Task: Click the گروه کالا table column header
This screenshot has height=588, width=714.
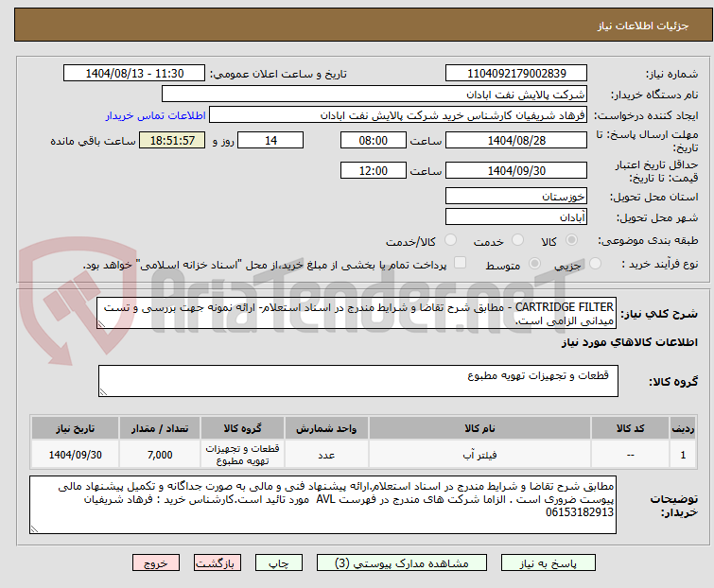Action: point(242,428)
